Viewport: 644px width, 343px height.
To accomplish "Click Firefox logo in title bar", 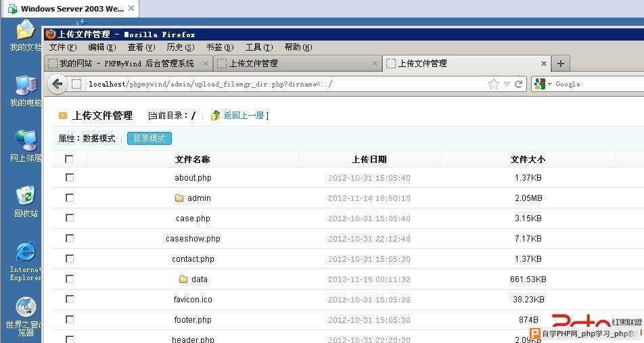I will coord(51,34).
